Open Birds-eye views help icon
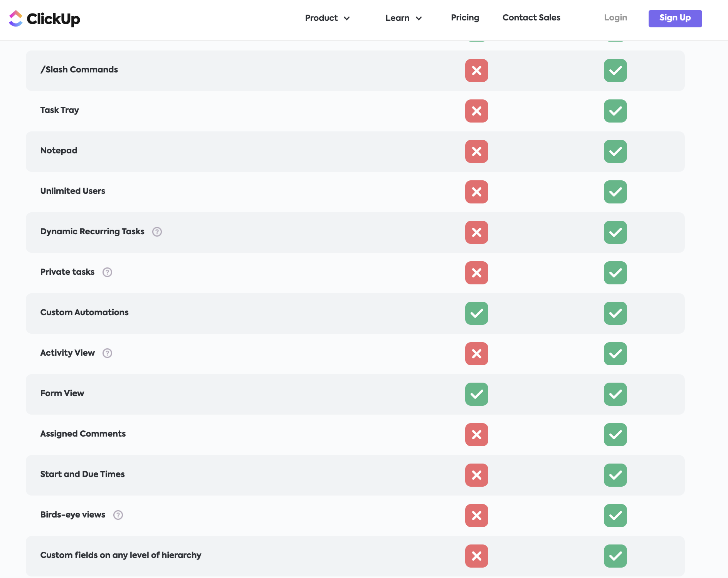728x578 pixels. 118,515
